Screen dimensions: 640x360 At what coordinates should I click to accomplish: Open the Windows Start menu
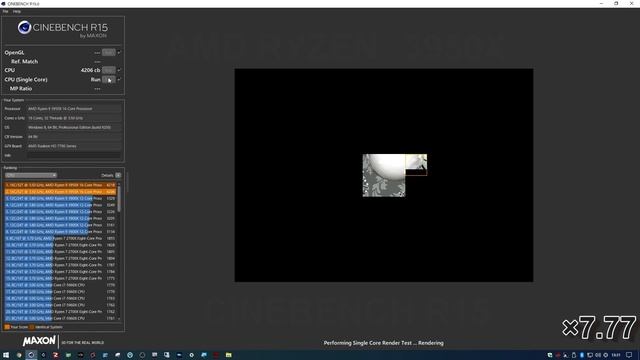[6, 355]
